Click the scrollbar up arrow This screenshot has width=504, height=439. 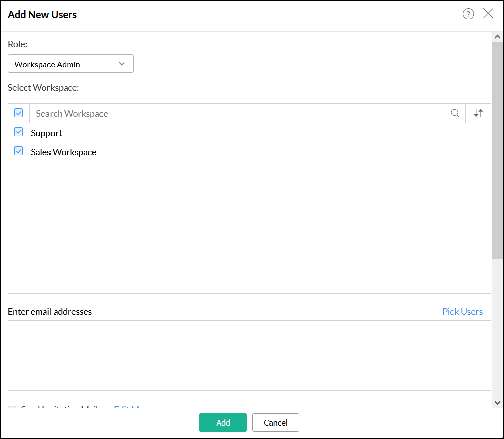(497, 37)
